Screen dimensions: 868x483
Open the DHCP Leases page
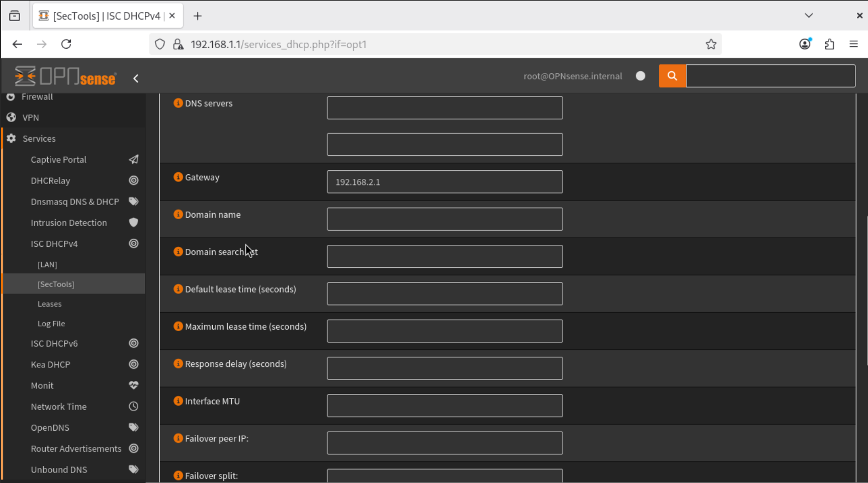click(49, 304)
